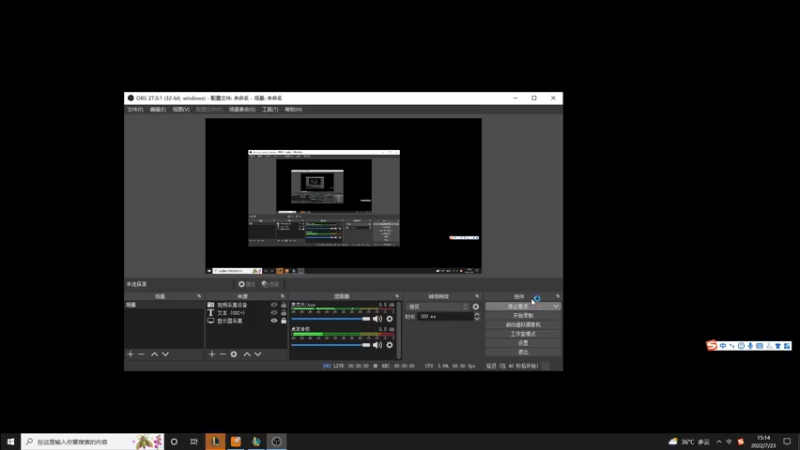Pop out the 控件 dock panel

click(x=558, y=296)
